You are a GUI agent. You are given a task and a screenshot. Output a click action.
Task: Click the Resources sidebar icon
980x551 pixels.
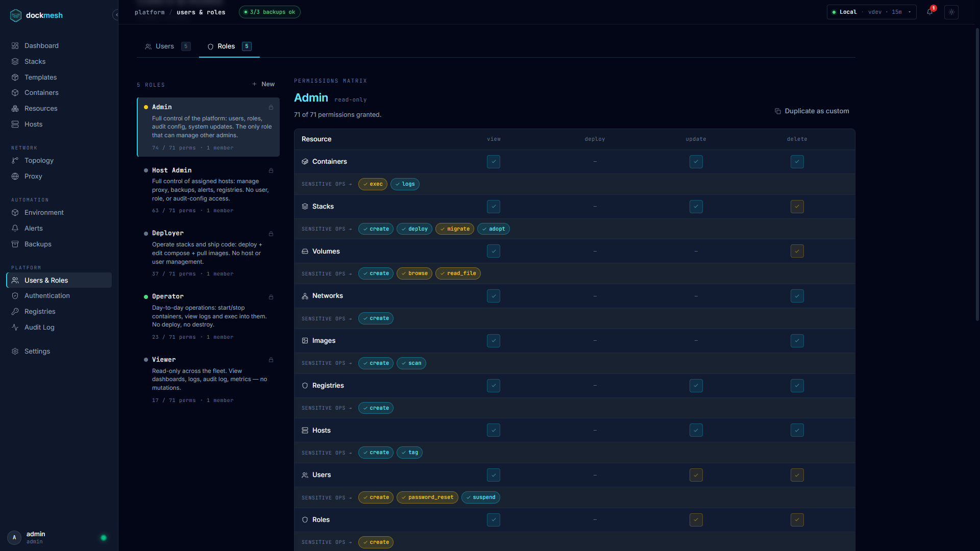click(x=15, y=108)
